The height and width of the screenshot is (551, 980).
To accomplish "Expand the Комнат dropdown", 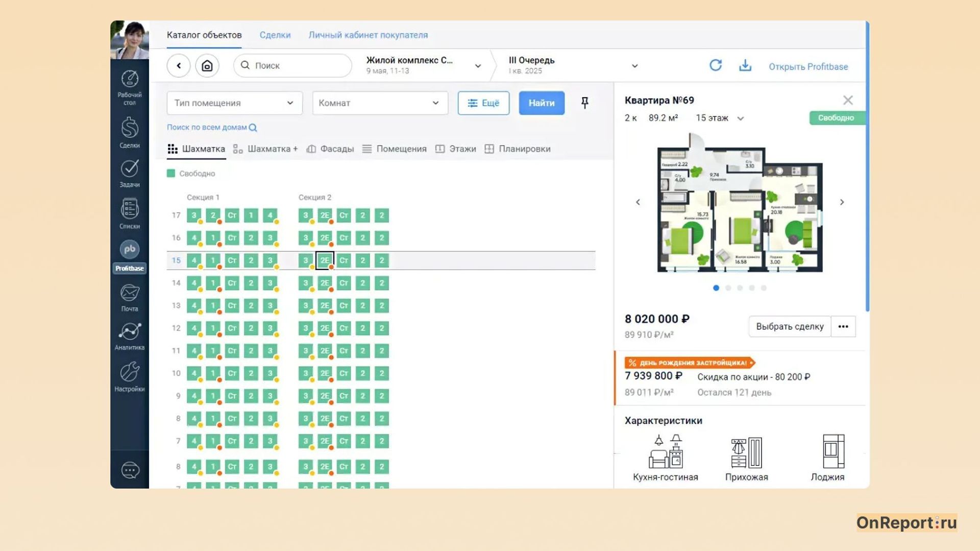I will pyautogui.click(x=380, y=103).
